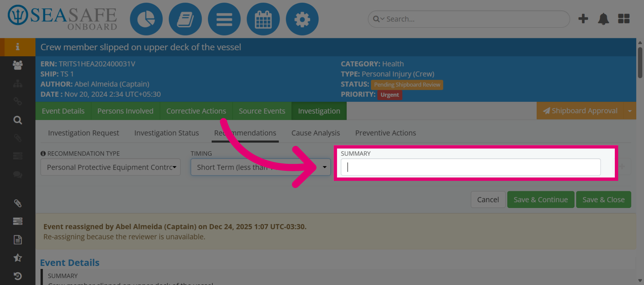Viewport: 644px width, 285px height.
Task: Open the Investigation Status sub-tab
Action: coord(167,133)
